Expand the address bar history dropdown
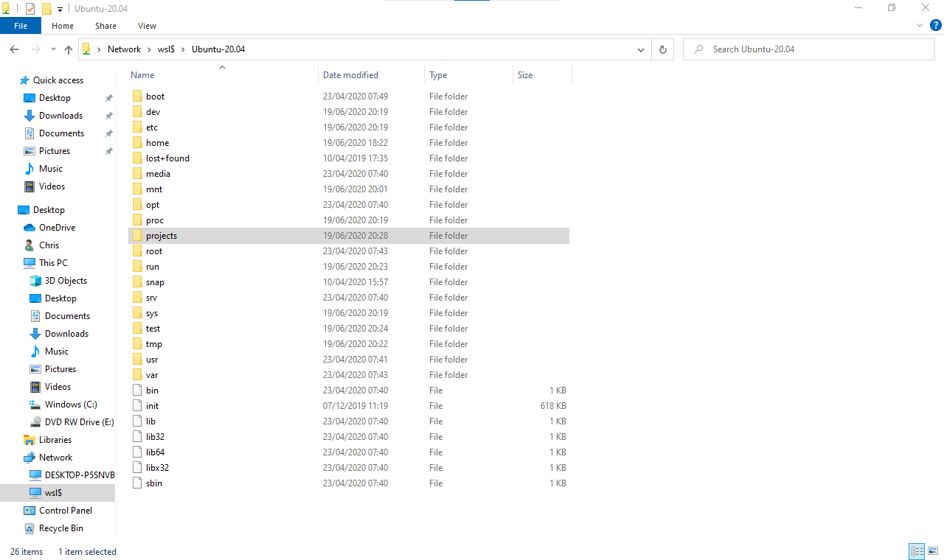The image size is (944, 560). pyautogui.click(x=640, y=49)
